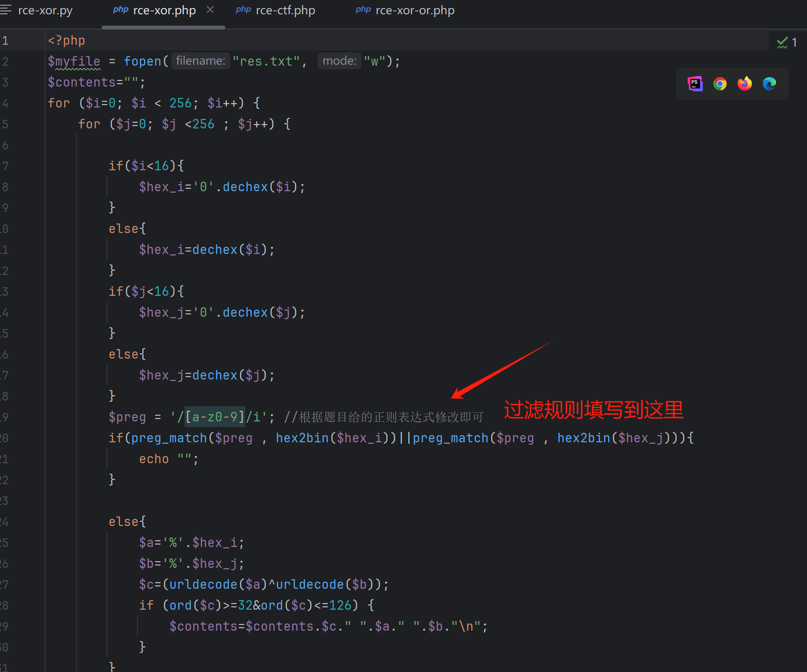
Task: Click the "mode:" parameter hint
Action: click(339, 61)
